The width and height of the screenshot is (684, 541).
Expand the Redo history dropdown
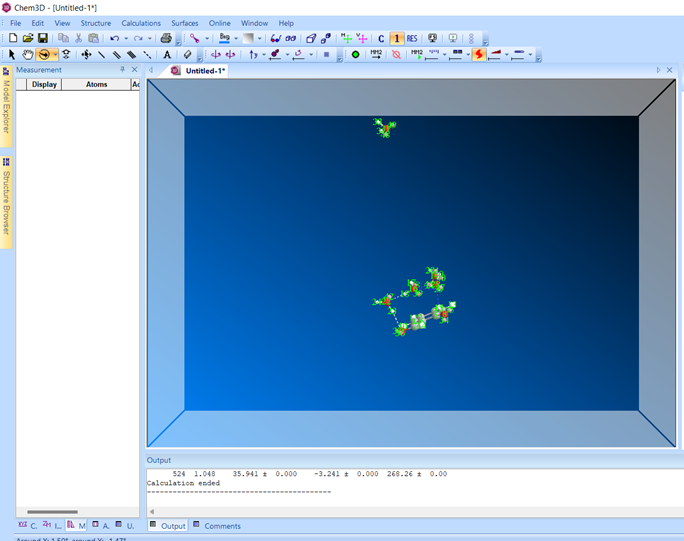150,38
